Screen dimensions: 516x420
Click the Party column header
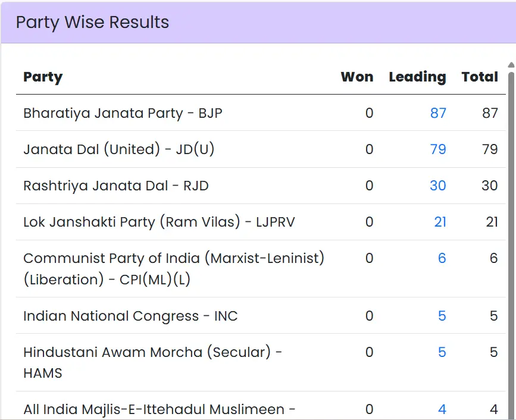click(43, 77)
